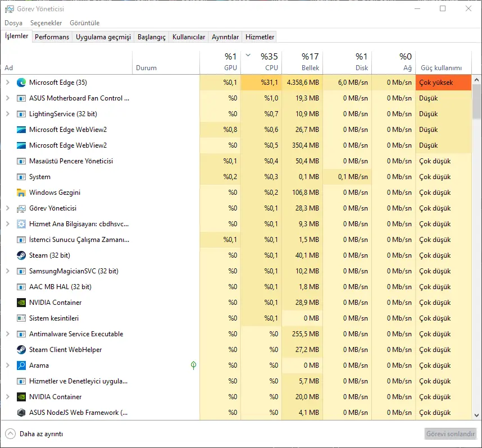Expand the Microsoft Edge (35) process group
Image resolution: width=482 pixels, height=448 pixels.
pyautogui.click(x=8, y=83)
